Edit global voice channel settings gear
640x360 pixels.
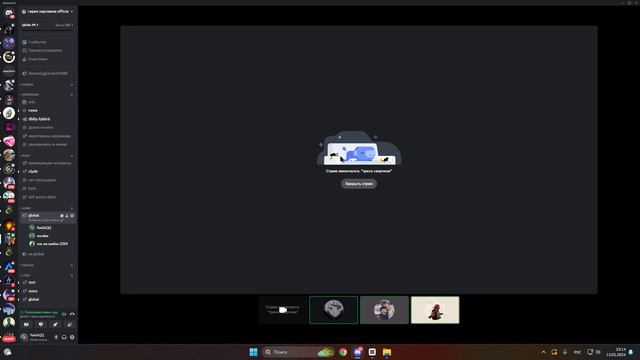pos(72,216)
